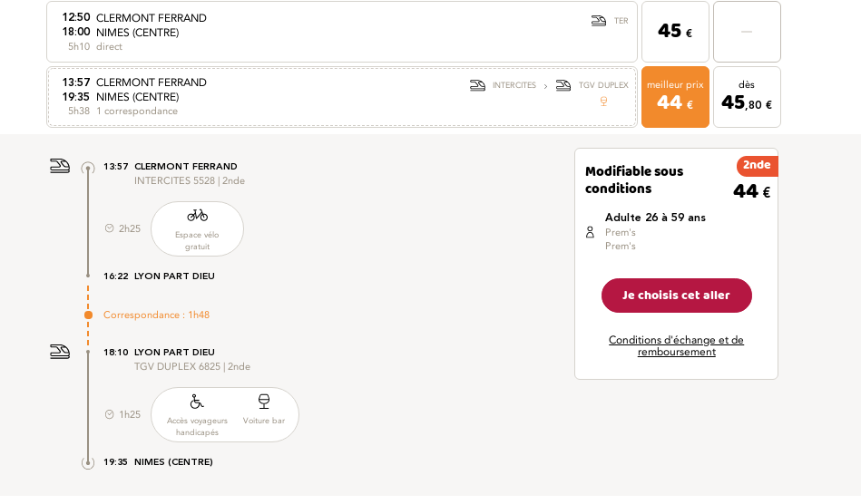
Task: Click the 2h25 duration clock icon
Action: (109, 228)
